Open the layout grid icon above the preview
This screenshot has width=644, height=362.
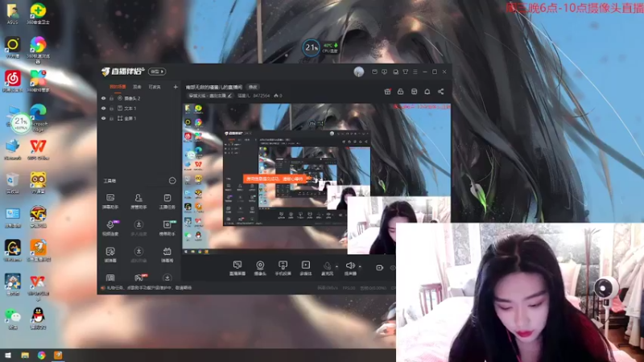[414, 92]
